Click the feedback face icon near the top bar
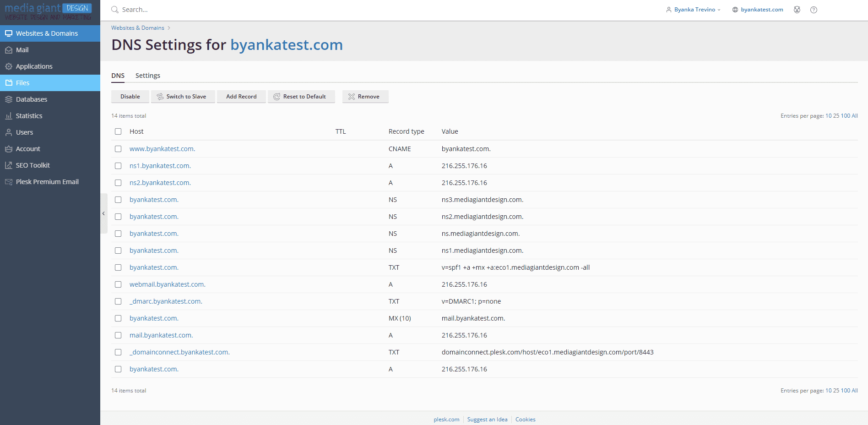 point(797,9)
